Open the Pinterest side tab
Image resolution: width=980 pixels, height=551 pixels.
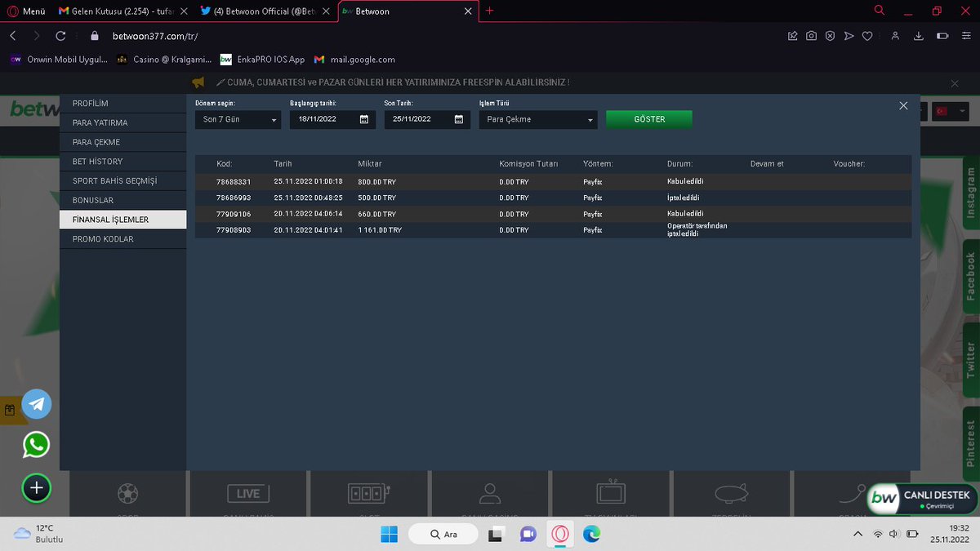971,443
